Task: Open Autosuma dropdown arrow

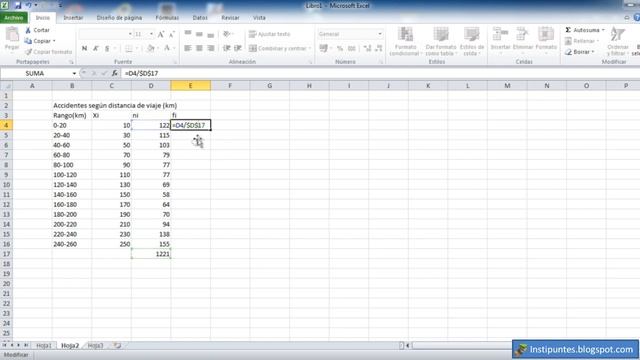Action: 603,30
